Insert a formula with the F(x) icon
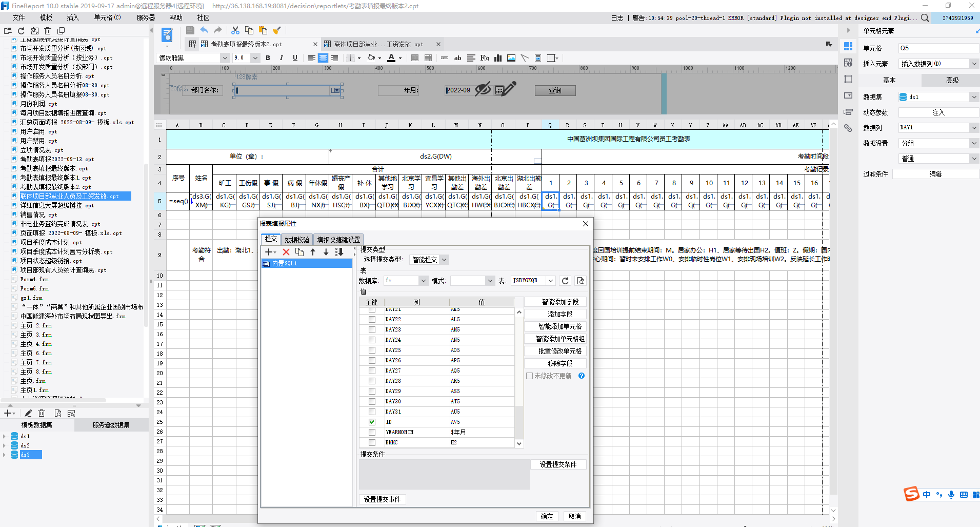Viewport: 980px width, 527px height. coord(484,58)
